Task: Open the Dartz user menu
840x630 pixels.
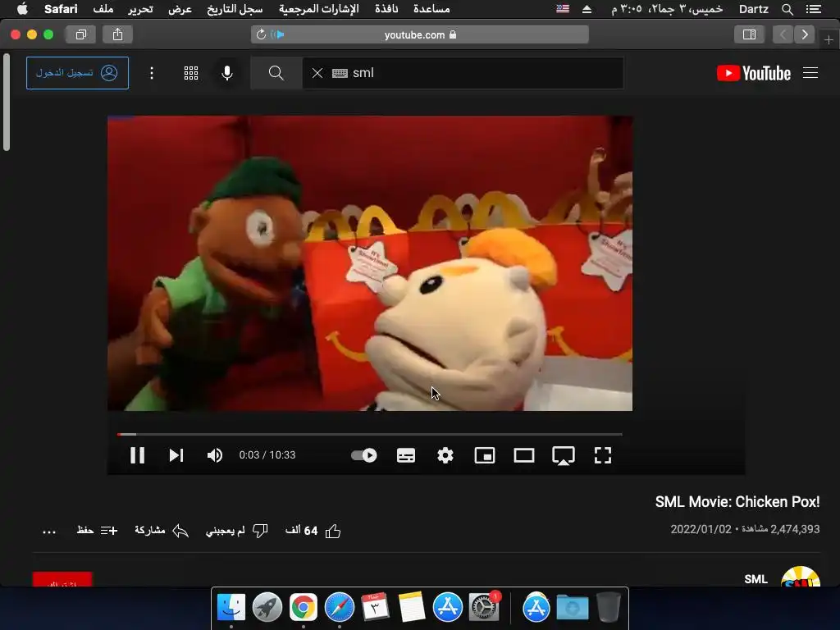Action: coord(754,9)
